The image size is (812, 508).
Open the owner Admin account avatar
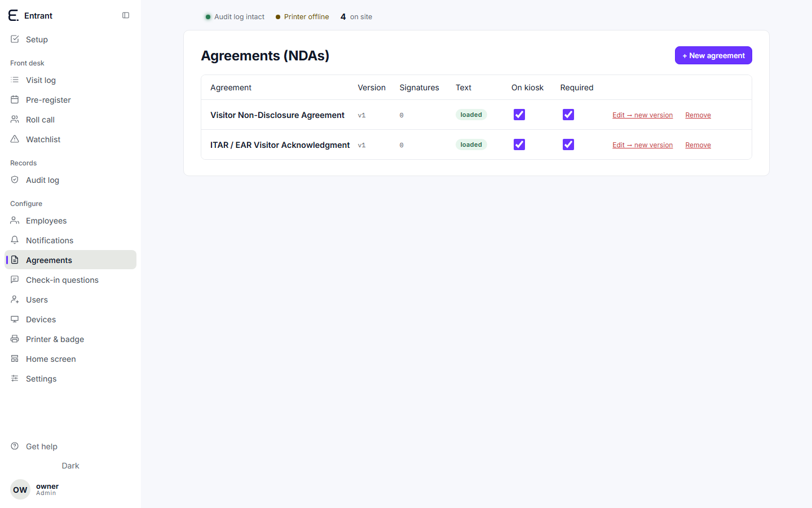(20, 489)
